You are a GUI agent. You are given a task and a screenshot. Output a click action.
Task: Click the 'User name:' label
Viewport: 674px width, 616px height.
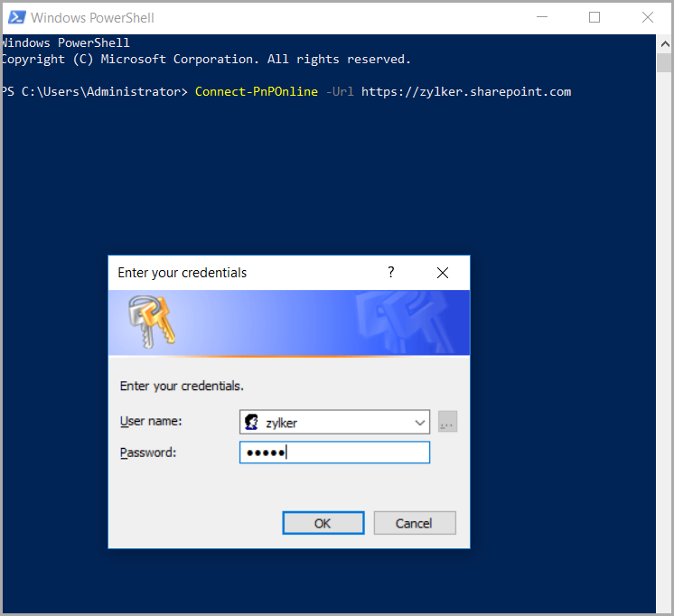(151, 421)
